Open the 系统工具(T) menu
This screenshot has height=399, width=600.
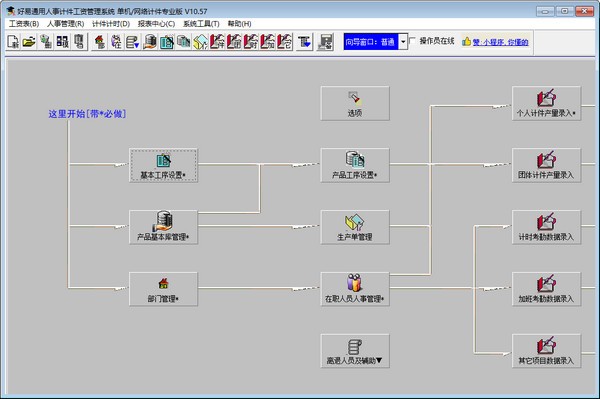click(x=201, y=24)
